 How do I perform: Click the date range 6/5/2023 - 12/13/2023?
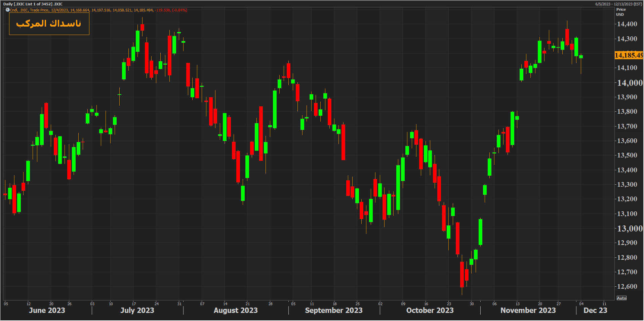(x=618, y=4)
